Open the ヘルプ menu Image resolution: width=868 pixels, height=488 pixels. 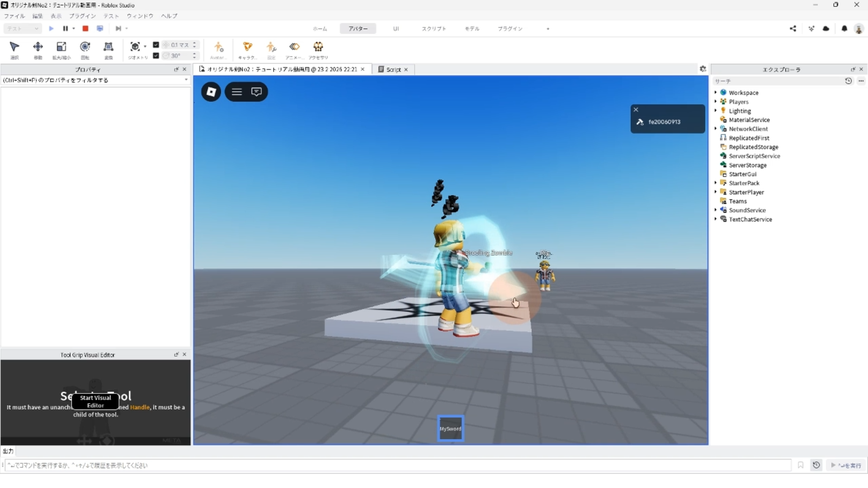(x=169, y=16)
